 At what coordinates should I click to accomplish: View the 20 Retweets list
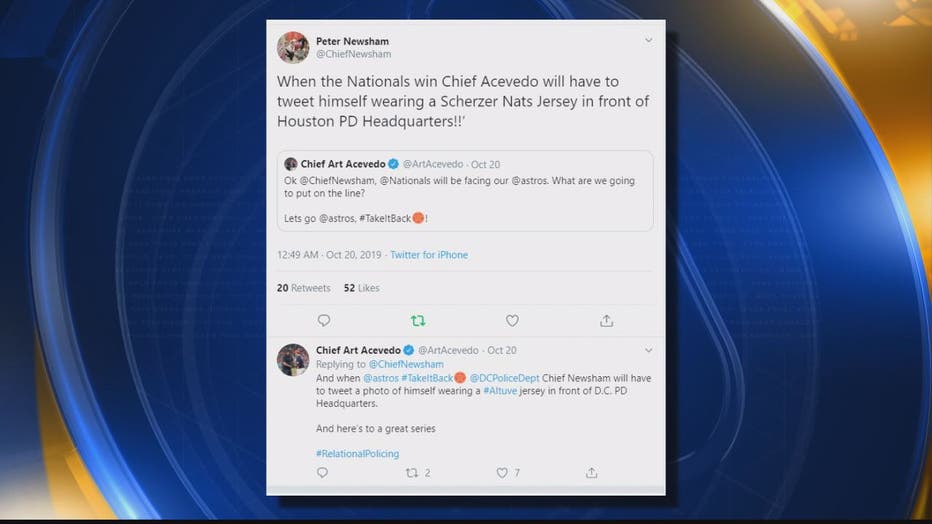[x=303, y=288]
